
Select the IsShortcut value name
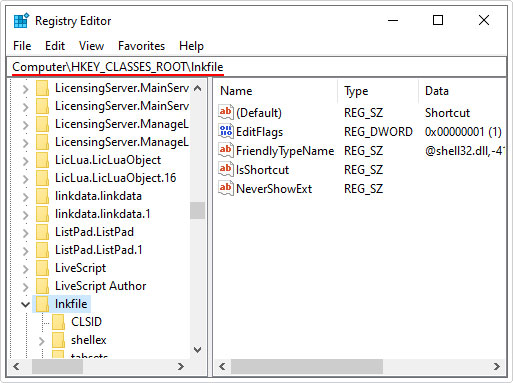point(262,170)
